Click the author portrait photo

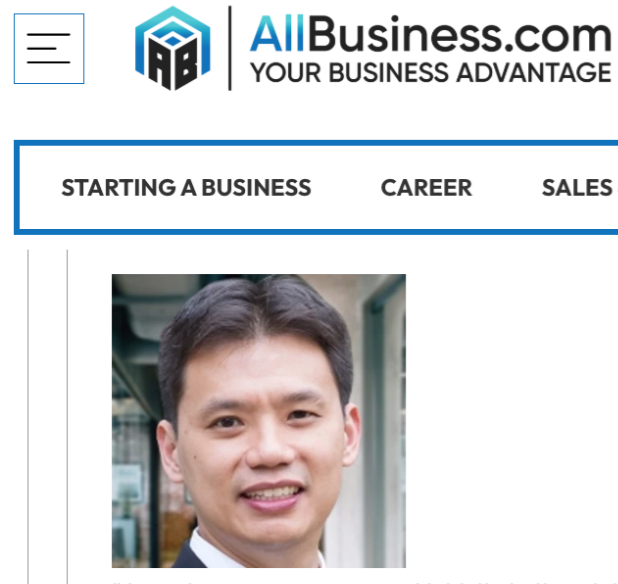(259, 421)
